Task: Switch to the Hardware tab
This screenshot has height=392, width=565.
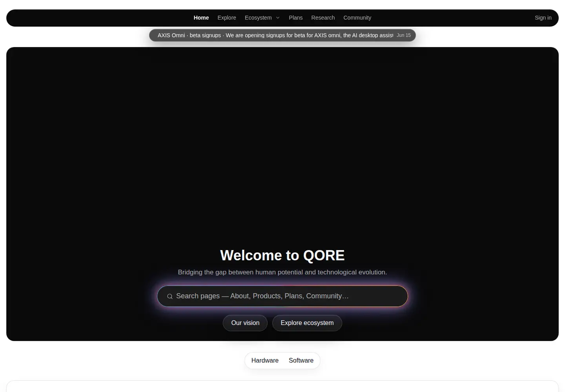Action: click(265, 361)
